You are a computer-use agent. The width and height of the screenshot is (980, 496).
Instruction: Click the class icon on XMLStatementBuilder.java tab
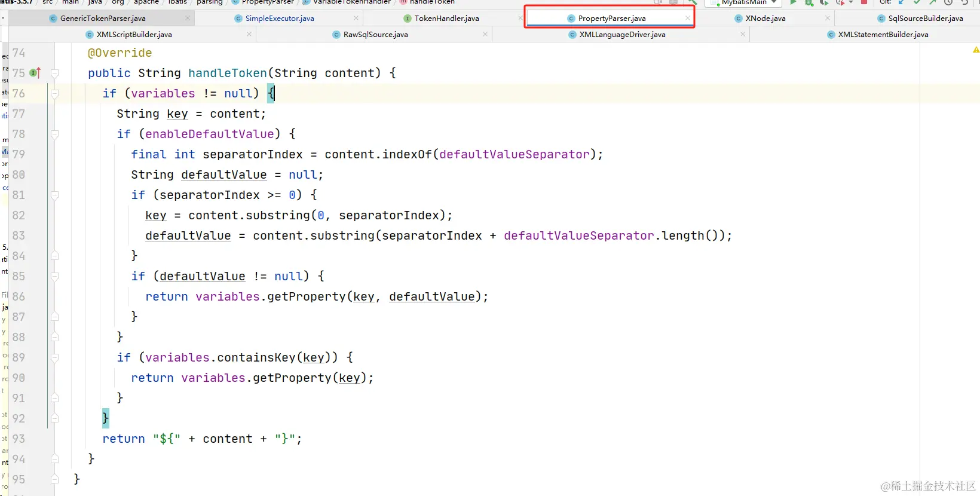tap(831, 35)
